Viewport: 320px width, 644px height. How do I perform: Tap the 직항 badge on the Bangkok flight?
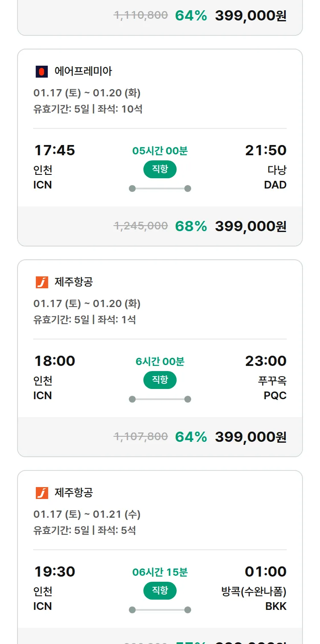point(160,591)
